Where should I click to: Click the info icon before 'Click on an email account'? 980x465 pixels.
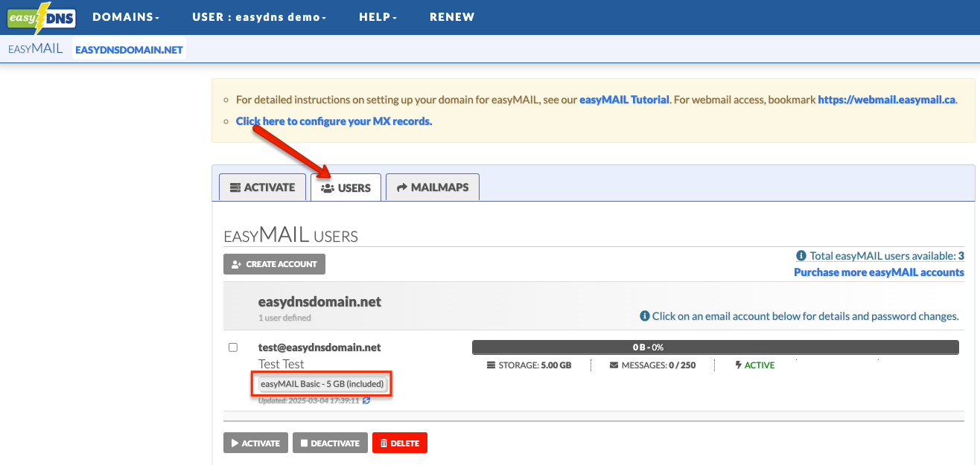tap(645, 316)
